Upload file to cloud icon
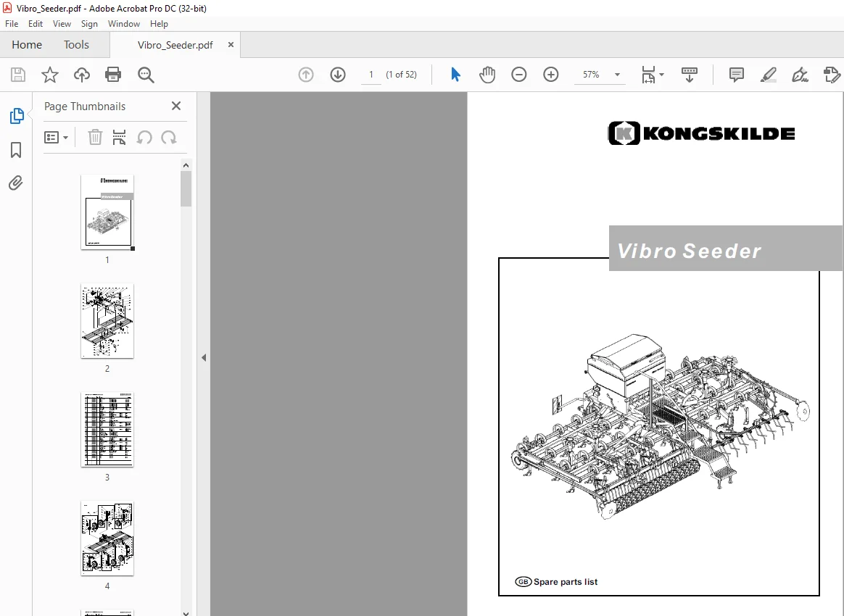 tap(82, 75)
